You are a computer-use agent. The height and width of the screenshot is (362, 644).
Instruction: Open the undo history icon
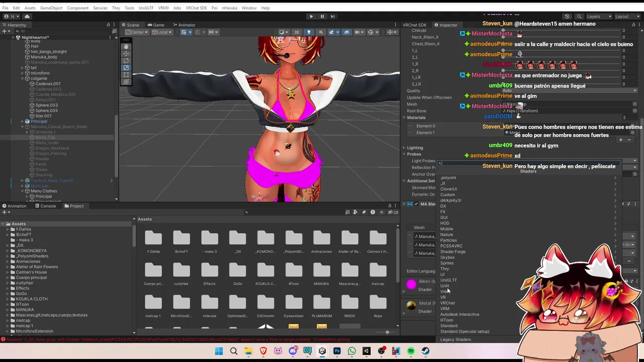click(567, 16)
